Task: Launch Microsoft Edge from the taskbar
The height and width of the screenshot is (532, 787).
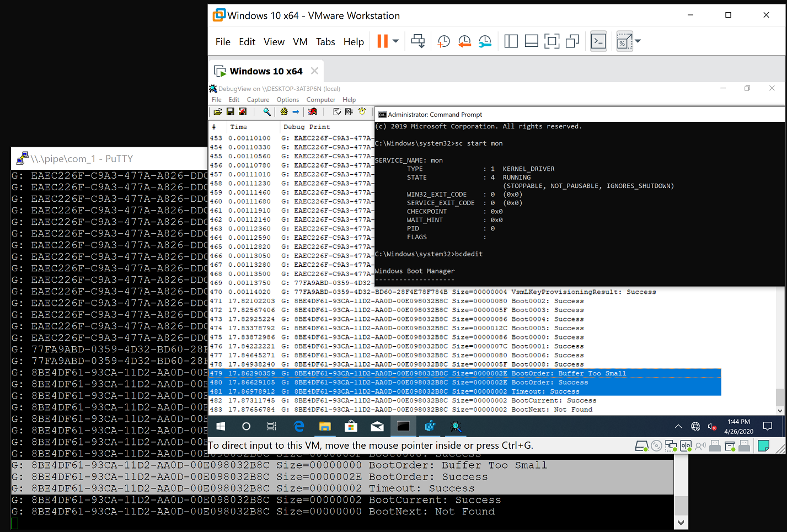Action: [x=299, y=426]
